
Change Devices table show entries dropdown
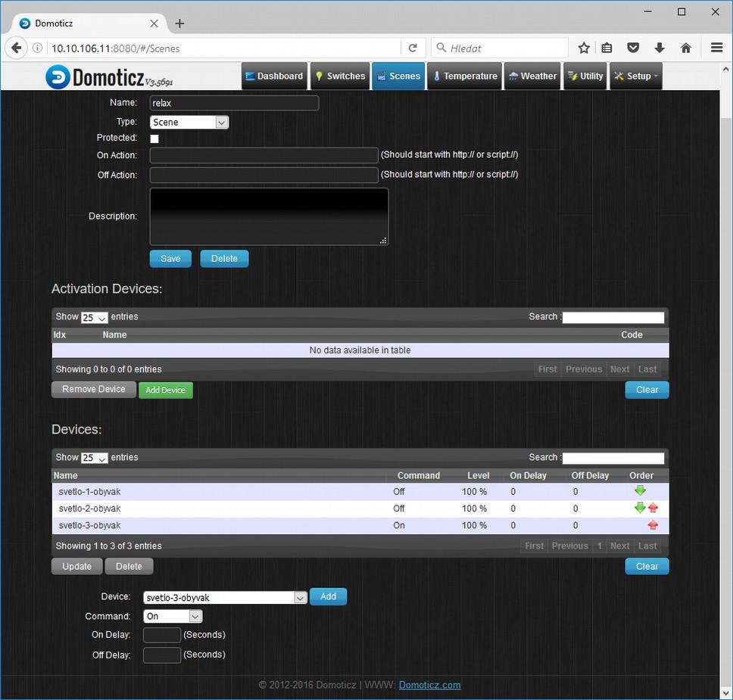click(x=95, y=458)
